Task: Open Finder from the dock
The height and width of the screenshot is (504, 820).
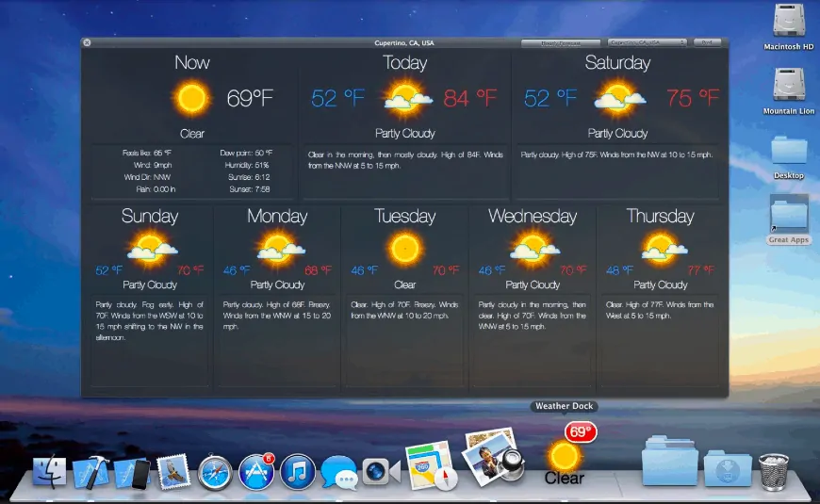Action: click(49, 471)
